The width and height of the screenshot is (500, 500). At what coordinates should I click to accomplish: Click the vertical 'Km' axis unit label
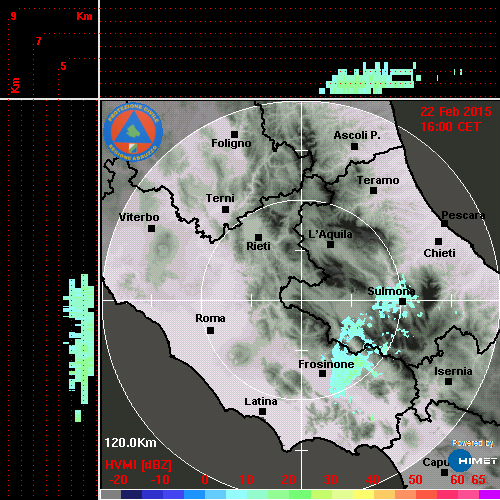pyautogui.click(x=15, y=85)
